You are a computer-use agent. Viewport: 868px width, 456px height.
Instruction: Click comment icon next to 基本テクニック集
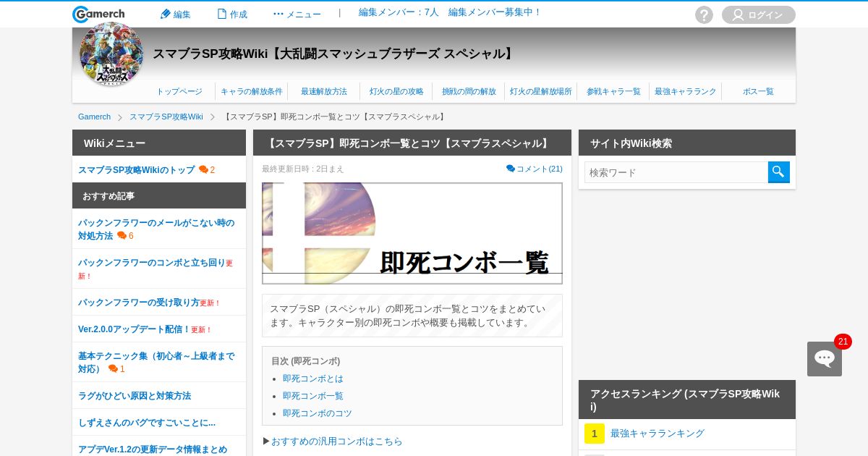114,369
